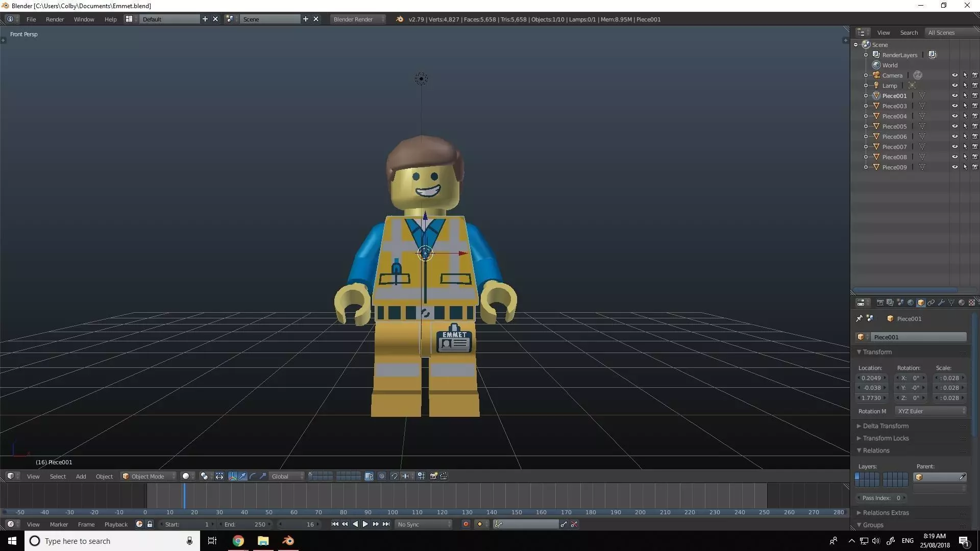980x551 pixels.
Task: Expand the Delta Transform panel
Action: coord(886,426)
